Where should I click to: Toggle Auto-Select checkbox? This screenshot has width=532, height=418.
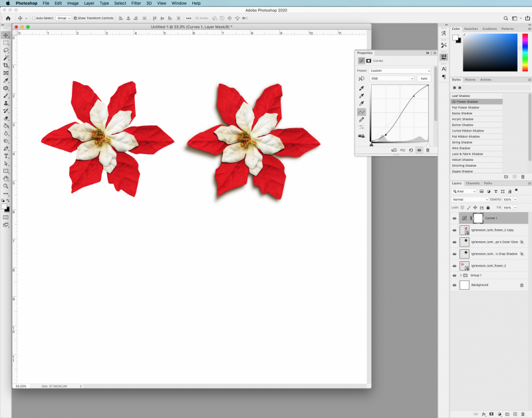(x=34, y=19)
